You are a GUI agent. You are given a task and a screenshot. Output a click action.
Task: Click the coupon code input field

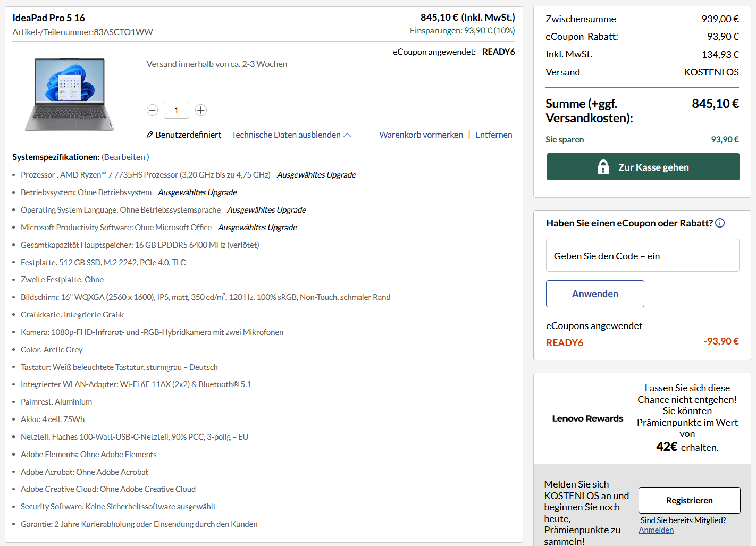642,255
